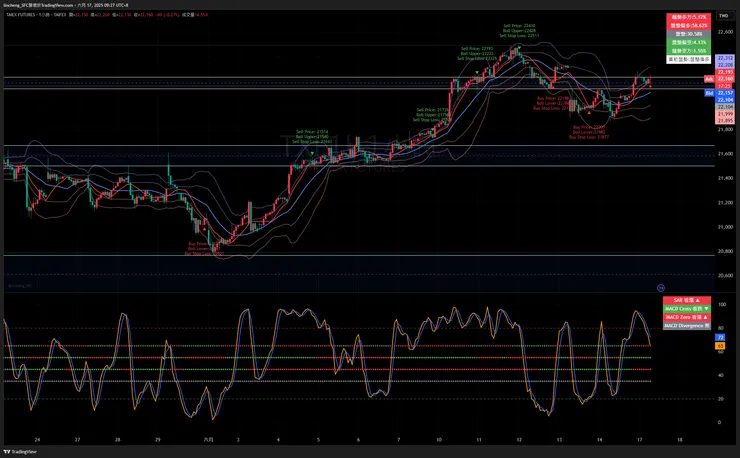Image resolution: width=740 pixels, height=458 pixels.
Task: Click the 21,200 tick on the price axis
Action: (x=725, y=203)
